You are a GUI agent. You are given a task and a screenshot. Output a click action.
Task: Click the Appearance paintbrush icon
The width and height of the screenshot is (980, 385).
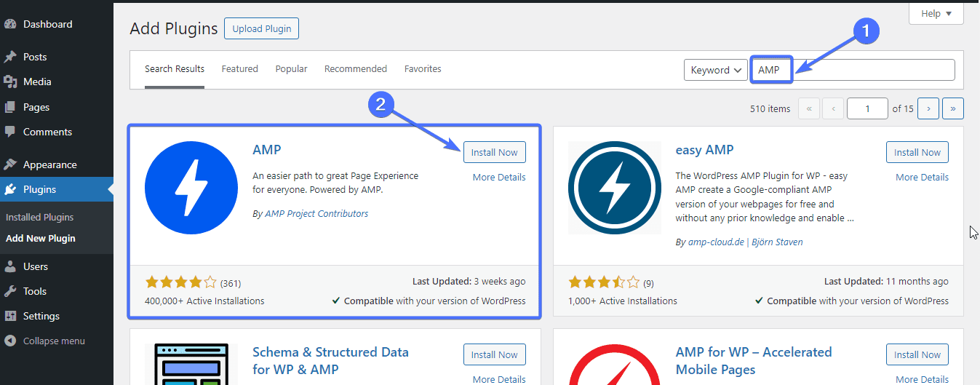(x=10, y=164)
